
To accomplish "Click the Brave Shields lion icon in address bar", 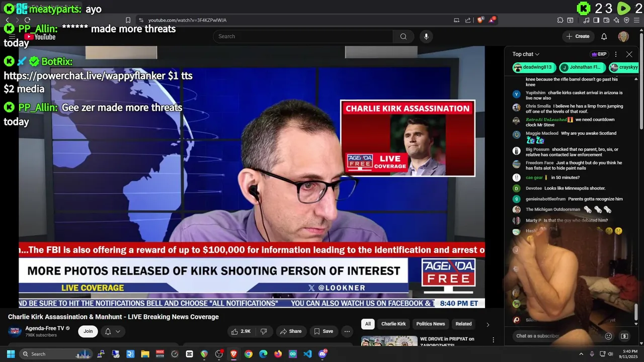I will click(480, 20).
